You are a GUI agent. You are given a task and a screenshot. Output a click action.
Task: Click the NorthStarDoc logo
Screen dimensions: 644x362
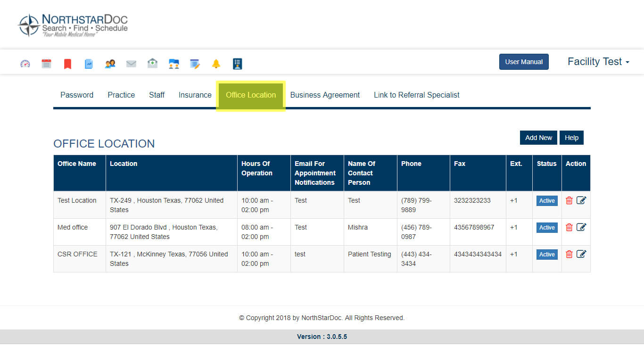click(73, 25)
